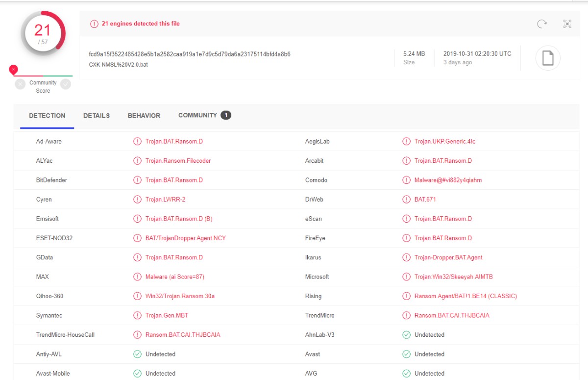Vote harmless with community score check button

click(x=66, y=84)
